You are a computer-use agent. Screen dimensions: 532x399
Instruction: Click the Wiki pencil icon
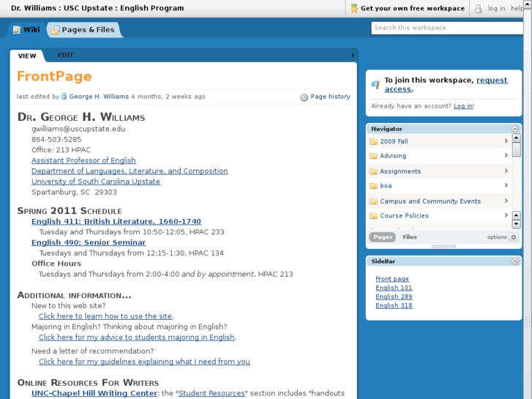click(x=17, y=30)
